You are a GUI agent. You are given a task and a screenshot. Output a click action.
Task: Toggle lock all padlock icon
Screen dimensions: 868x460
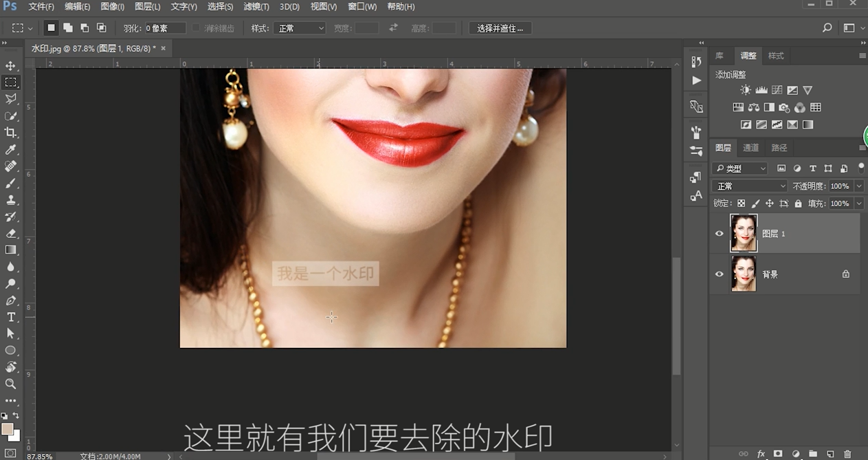tap(798, 204)
